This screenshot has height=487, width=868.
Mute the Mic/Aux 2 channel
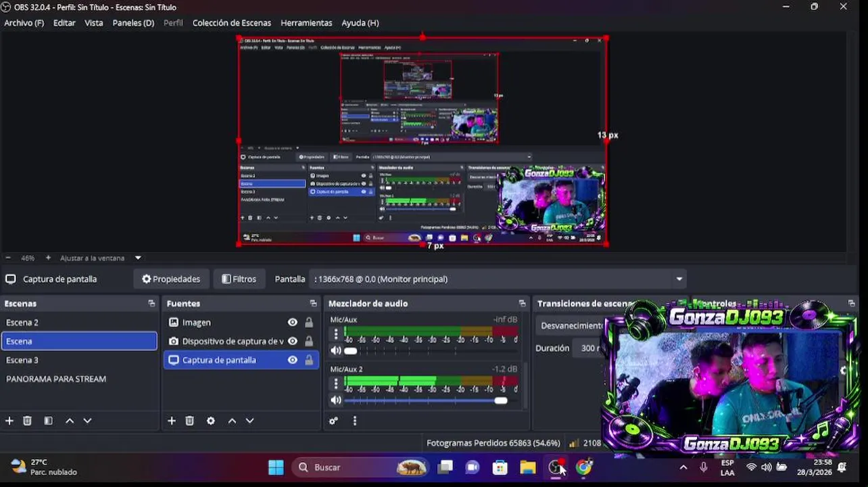(336, 400)
